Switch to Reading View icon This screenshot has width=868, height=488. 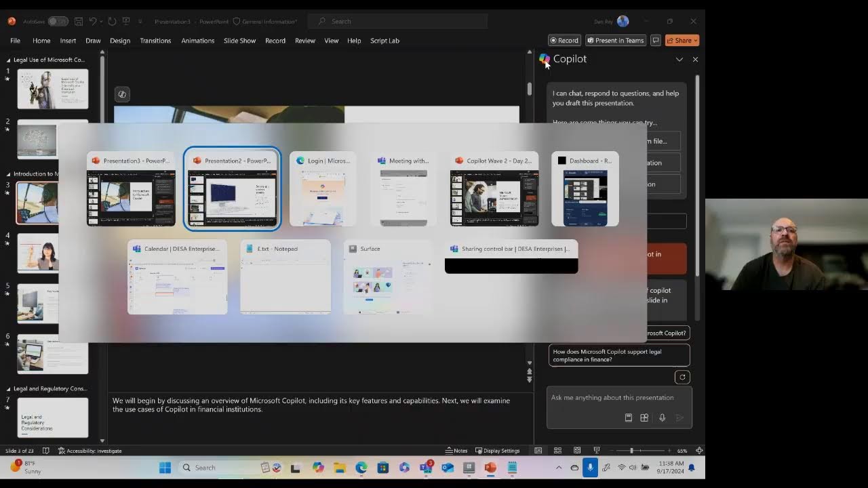tap(577, 451)
